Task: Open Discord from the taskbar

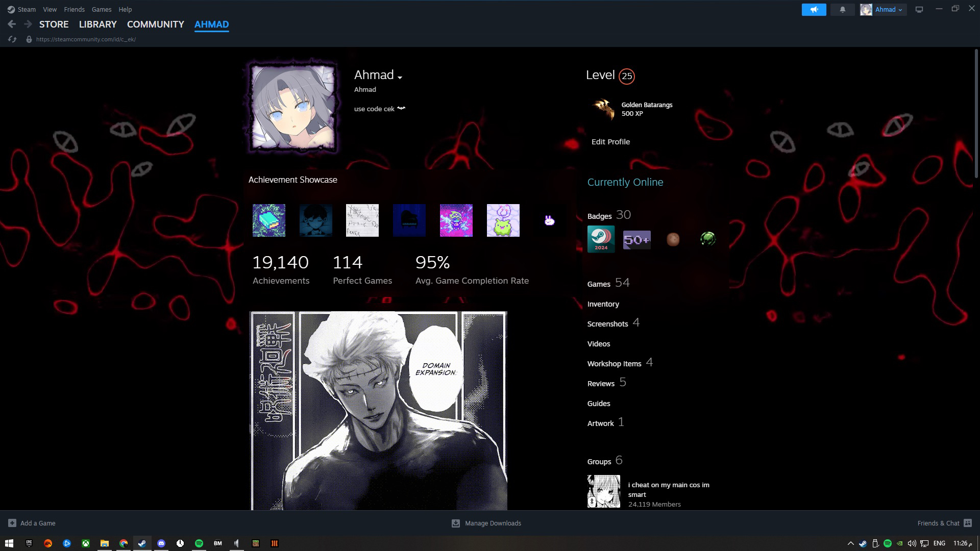Action: (161, 543)
